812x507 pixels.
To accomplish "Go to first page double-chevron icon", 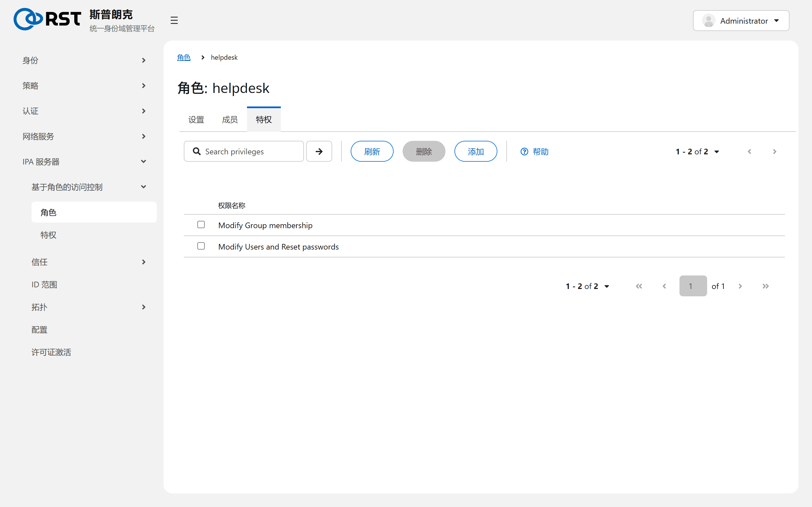I will click(x=639, y=286).
